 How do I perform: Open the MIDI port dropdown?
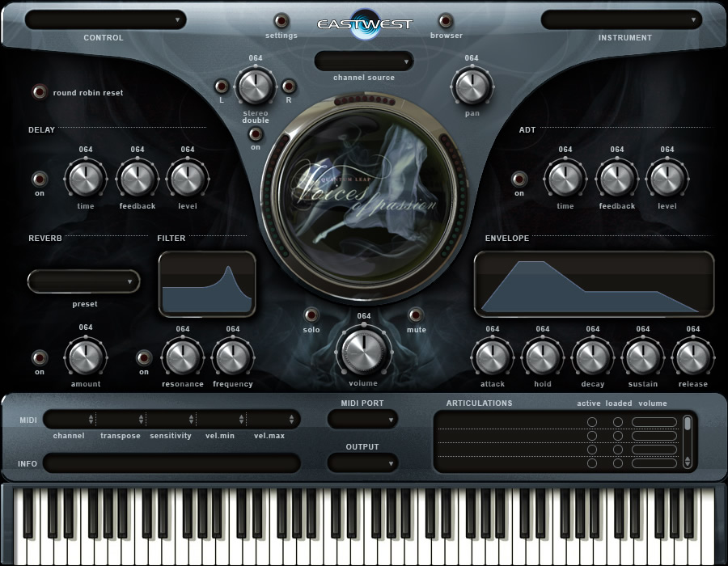(x=362, y=419)
